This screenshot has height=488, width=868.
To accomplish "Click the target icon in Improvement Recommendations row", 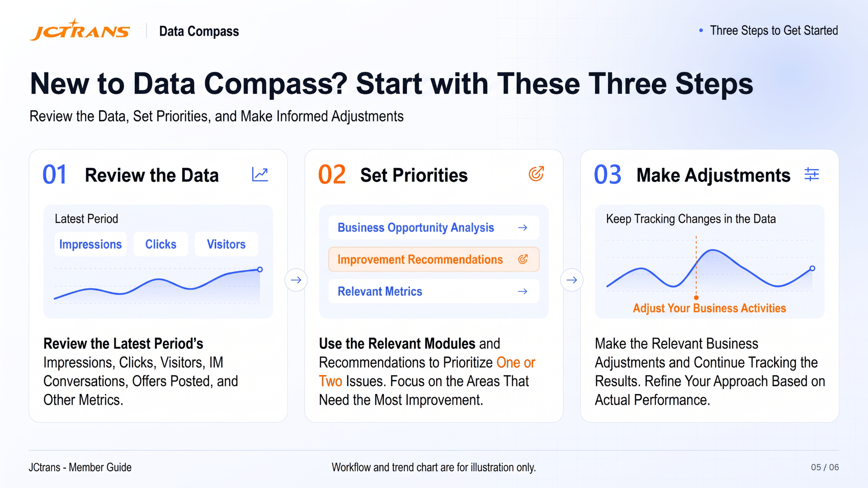I will pyautogui.click(x=523, y=259).
